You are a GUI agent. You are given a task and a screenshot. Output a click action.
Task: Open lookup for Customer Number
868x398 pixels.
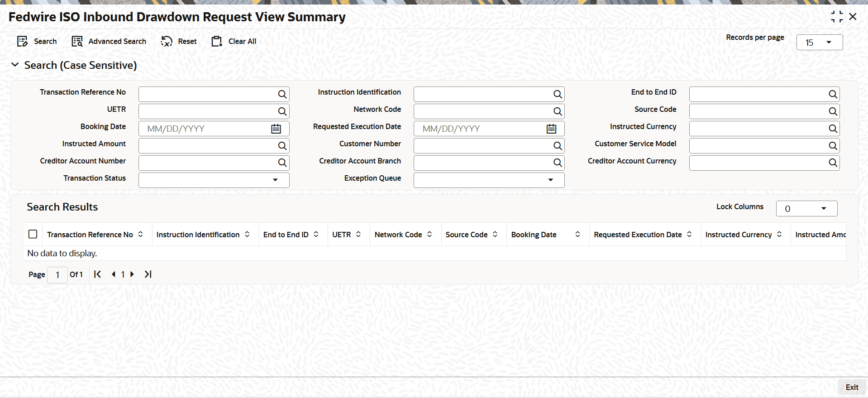click(558, 146)
